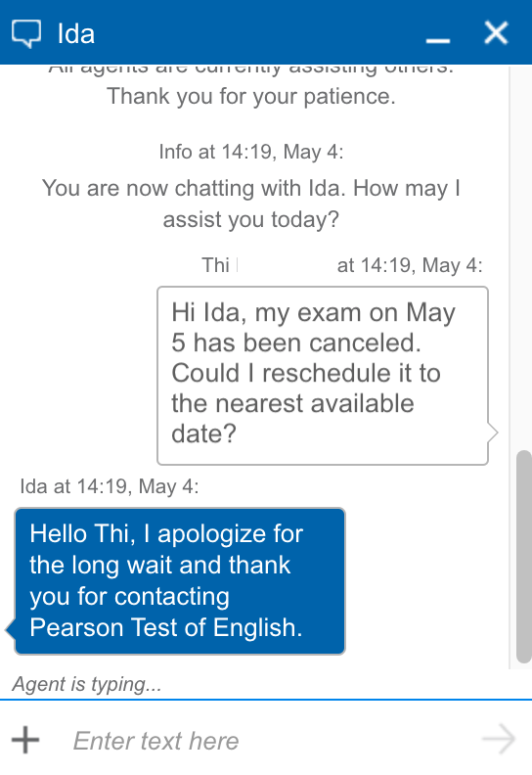Click the "Info at 14:19, May 4:" label
This screenshot has height=775, width=532.
coord(251,152)
